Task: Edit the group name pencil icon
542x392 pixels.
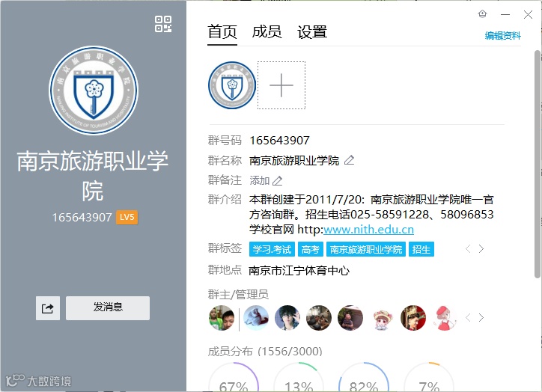Action: click(x=349, y=160)
